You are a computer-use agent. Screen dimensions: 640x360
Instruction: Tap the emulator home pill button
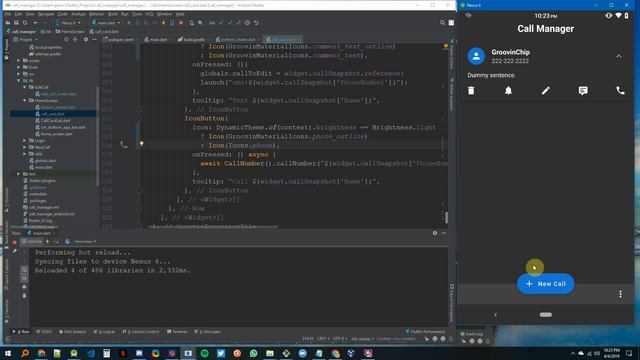546,315
